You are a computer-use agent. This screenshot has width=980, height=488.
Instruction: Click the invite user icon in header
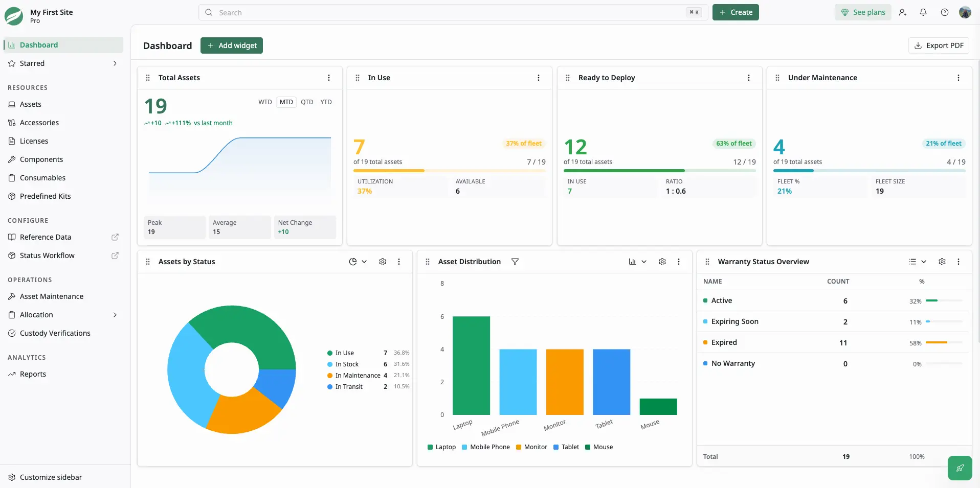903,12
